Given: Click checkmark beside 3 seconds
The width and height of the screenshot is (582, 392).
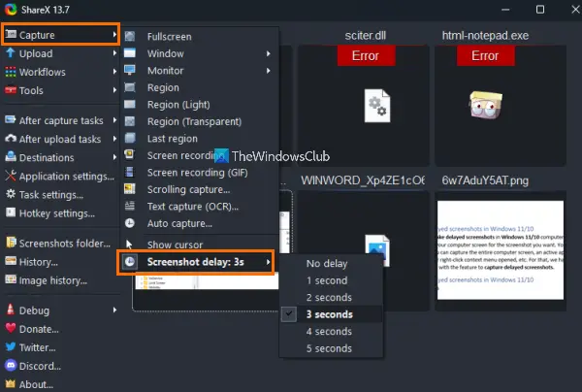Looking at the screenshot, I should click(289, 314).
